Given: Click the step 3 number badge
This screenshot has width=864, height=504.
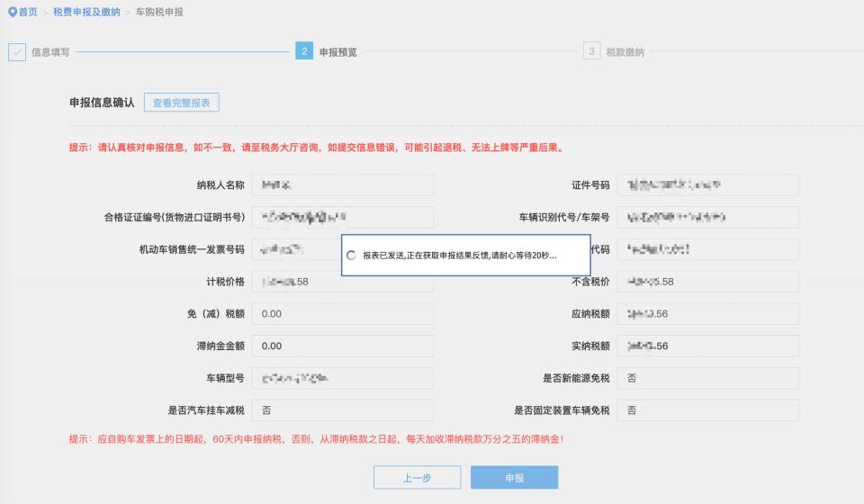Looking at the screenshot, I should coord(591,50).
